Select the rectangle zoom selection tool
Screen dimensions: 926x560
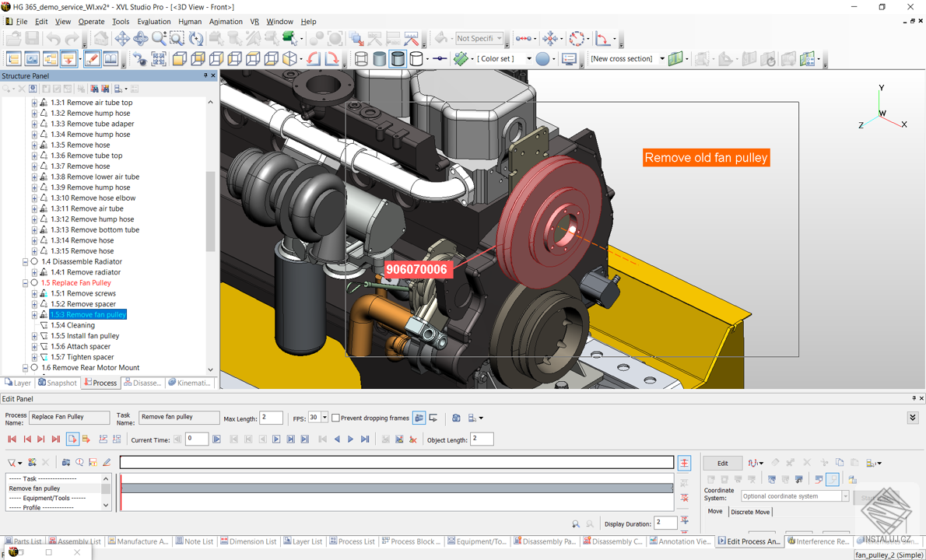[177, 37]
